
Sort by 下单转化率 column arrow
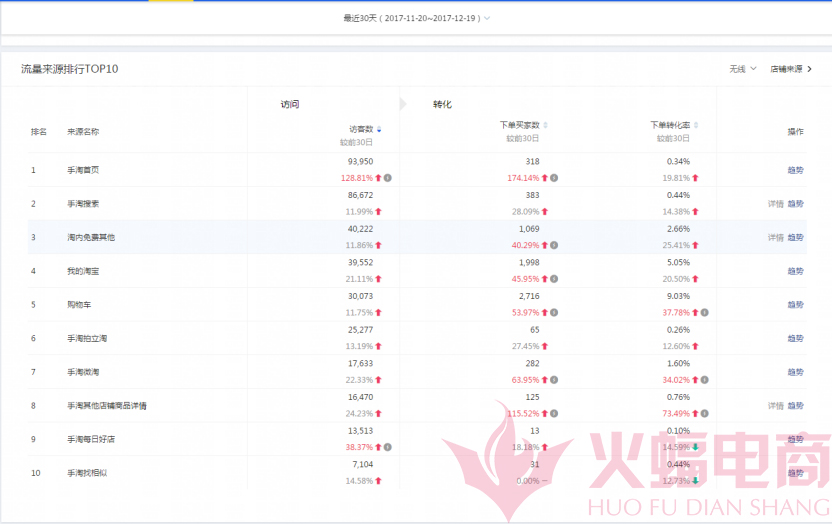(x=696, y=125)
